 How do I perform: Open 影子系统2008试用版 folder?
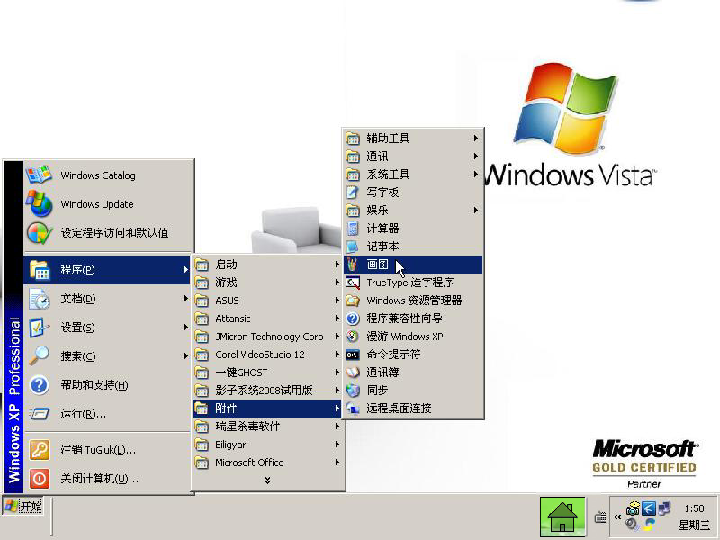[x=267, y=390]
